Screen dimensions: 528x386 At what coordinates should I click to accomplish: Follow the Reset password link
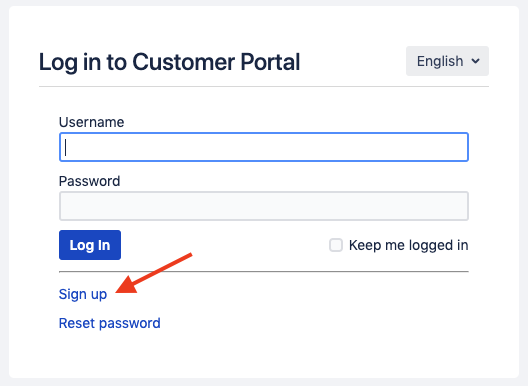[109, 323]
